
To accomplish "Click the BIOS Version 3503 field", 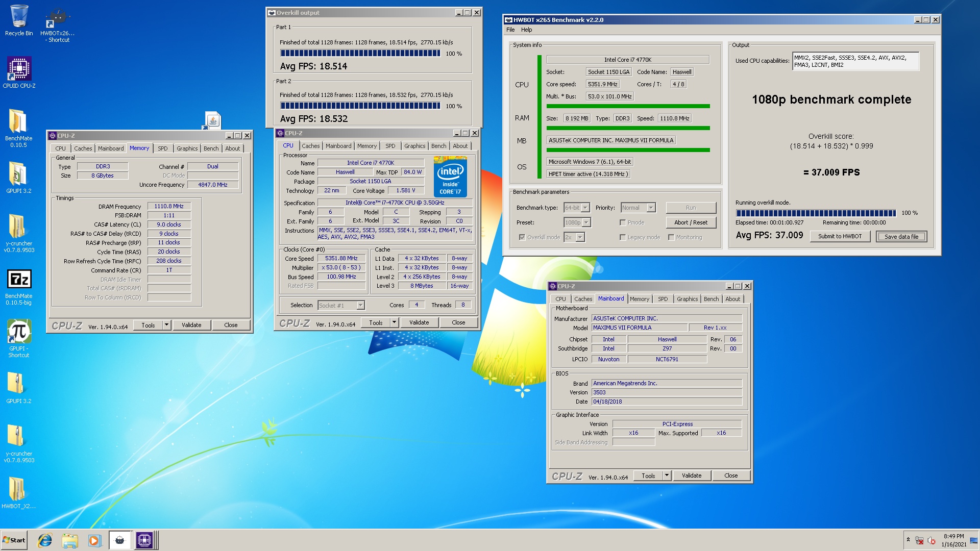I will pyautogui.click(x=667, y=392).
